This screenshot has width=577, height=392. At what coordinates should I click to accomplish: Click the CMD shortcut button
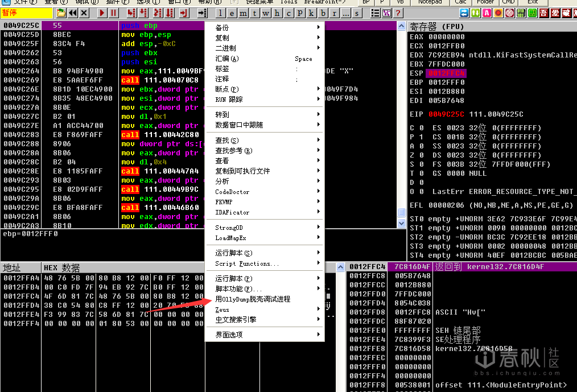[508, 2]
